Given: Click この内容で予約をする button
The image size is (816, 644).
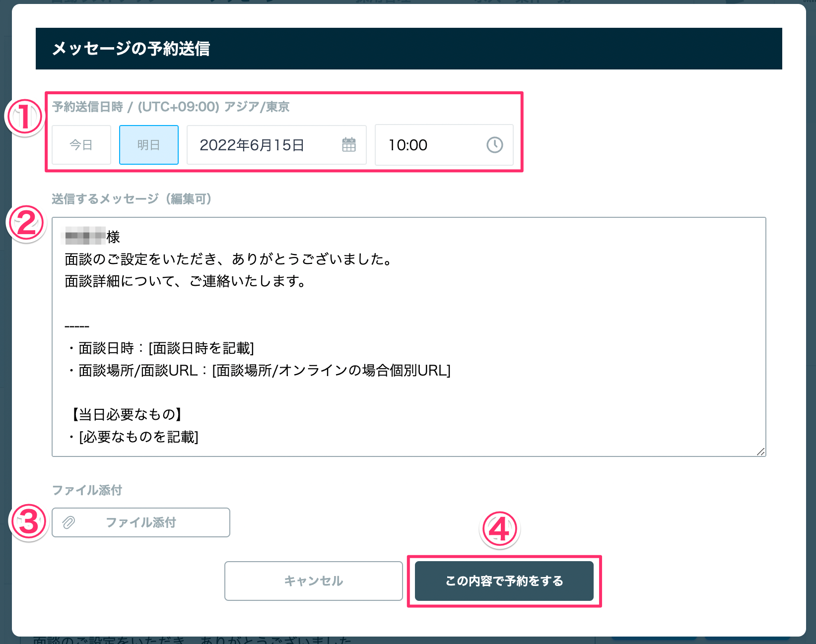Looking at the screenshot, I should click(504, 581).
